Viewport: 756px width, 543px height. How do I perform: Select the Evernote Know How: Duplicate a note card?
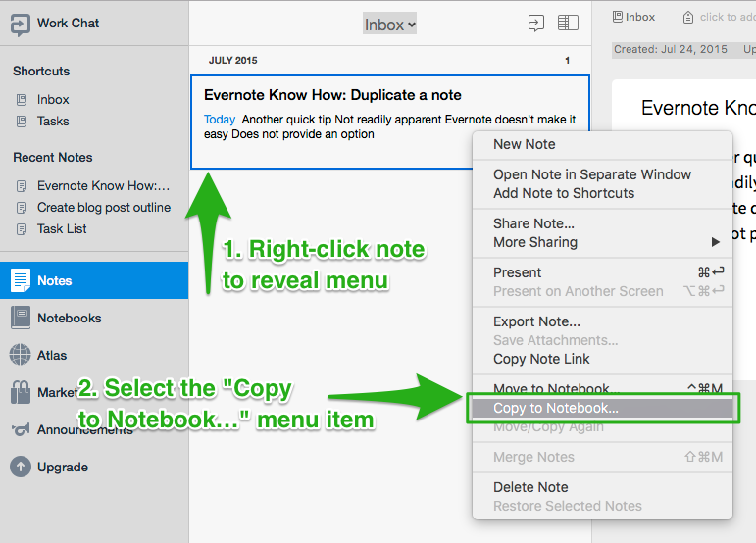coord(390,122)
